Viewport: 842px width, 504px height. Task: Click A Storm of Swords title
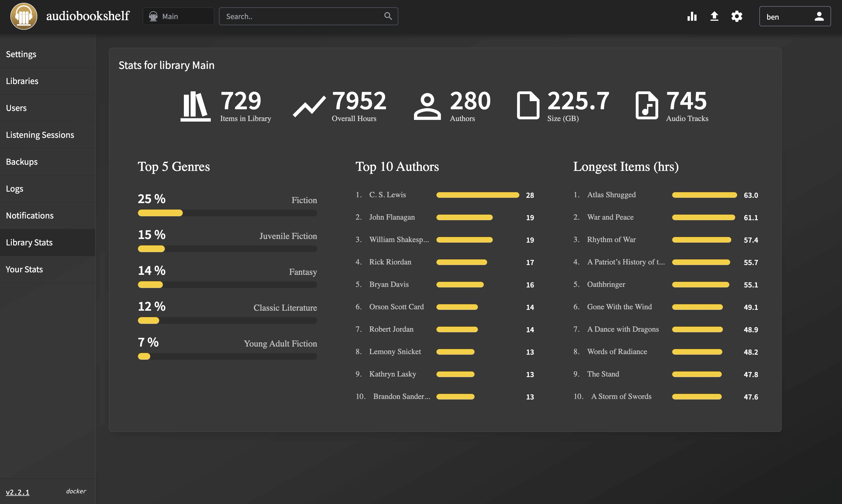click(x=621, y=396)
